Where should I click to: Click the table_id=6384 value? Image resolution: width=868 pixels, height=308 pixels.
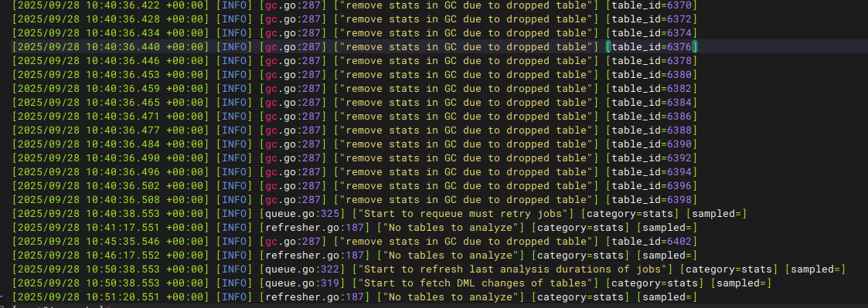(x=651, y=103)
